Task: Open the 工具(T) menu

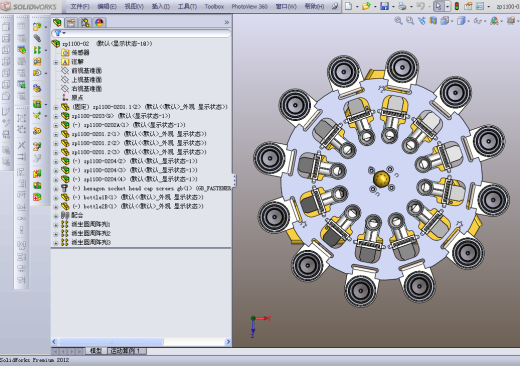Action: 187,6
